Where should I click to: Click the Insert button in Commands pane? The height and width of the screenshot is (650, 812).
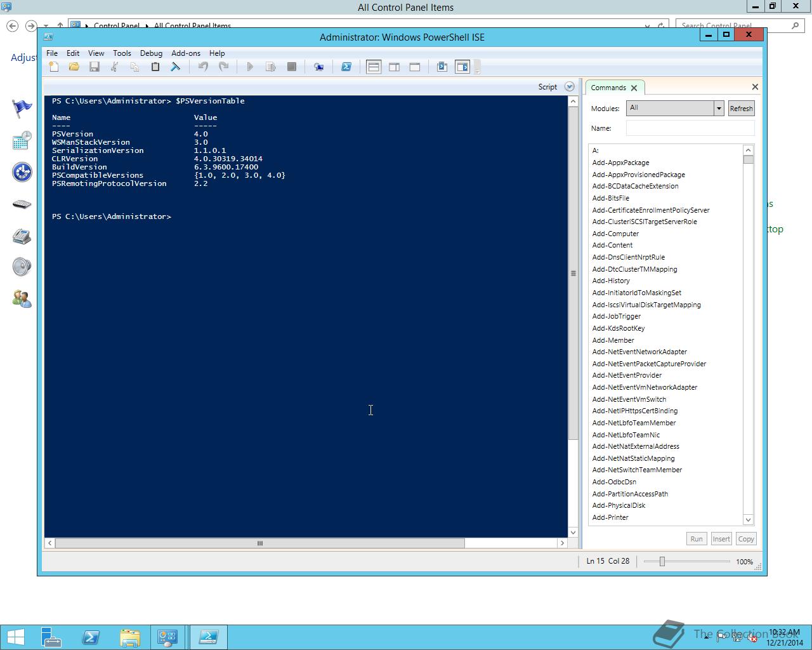tap(721, 539)
